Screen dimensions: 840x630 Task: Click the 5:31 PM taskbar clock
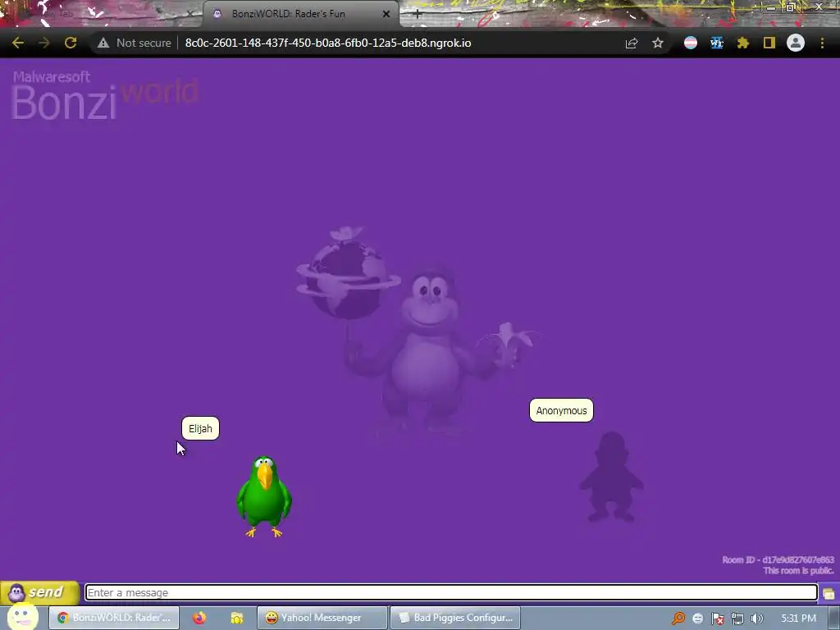coord(798,619)
